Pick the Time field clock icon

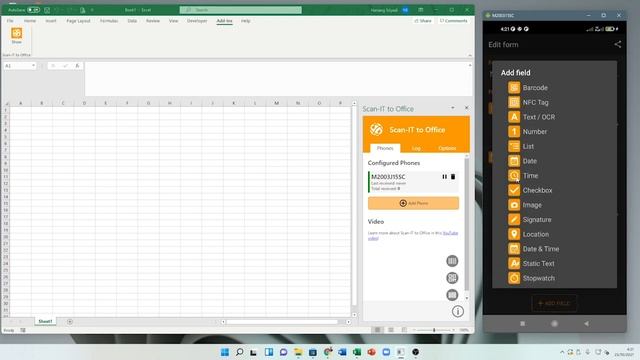point(514,176)
